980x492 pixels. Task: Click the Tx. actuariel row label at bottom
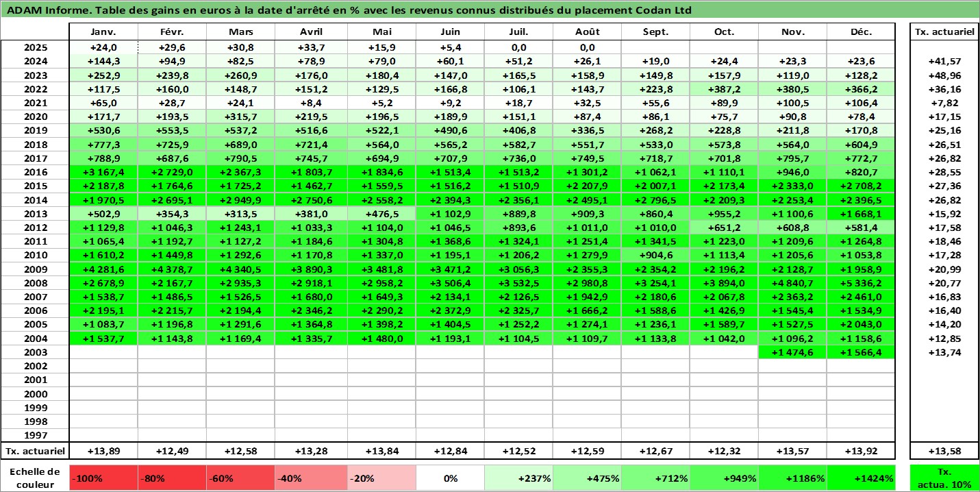(35, 451)
